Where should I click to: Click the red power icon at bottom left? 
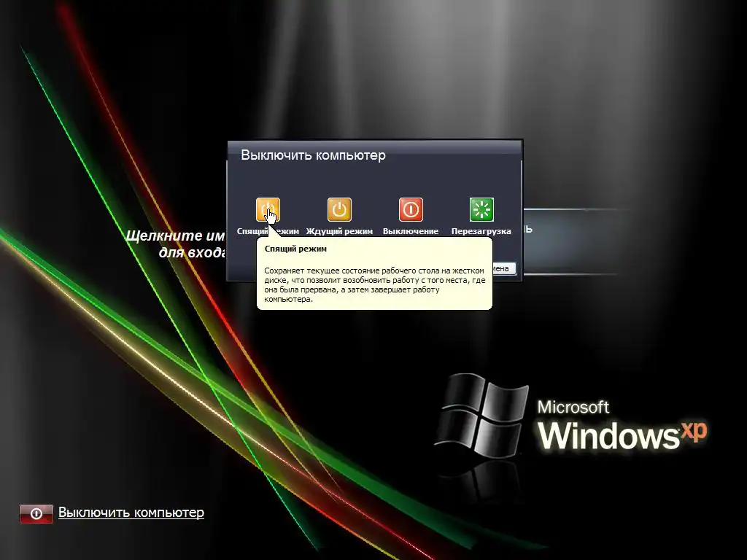36,514
